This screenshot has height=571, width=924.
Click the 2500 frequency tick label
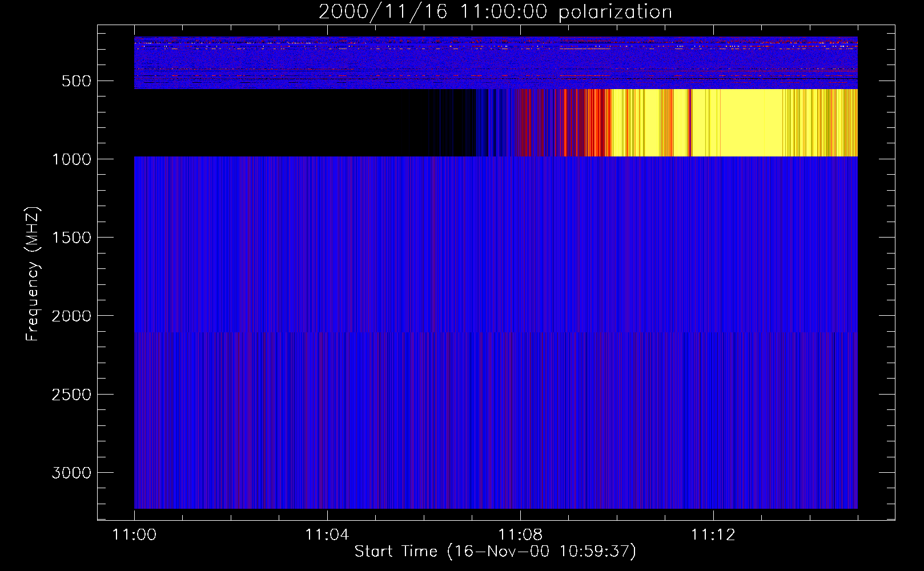pyautogui.click(x=71, y=395)
